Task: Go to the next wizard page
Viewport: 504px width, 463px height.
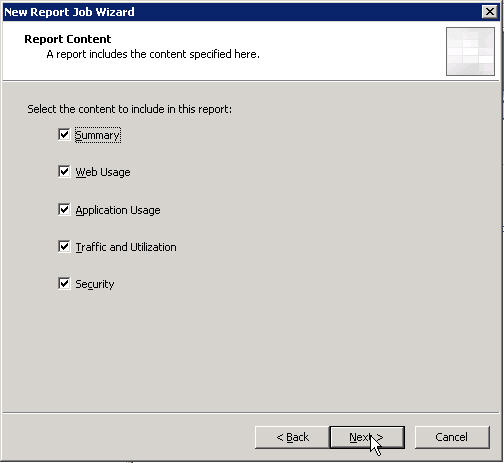Action: click(367, 437)
